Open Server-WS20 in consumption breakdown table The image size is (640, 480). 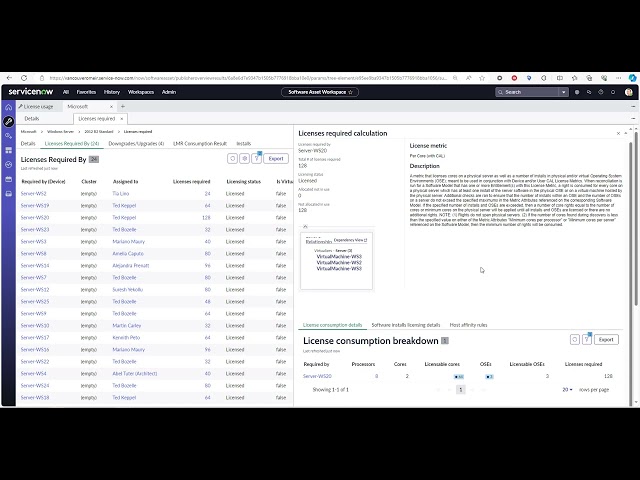pyautogui.click(x=317, y=376)
